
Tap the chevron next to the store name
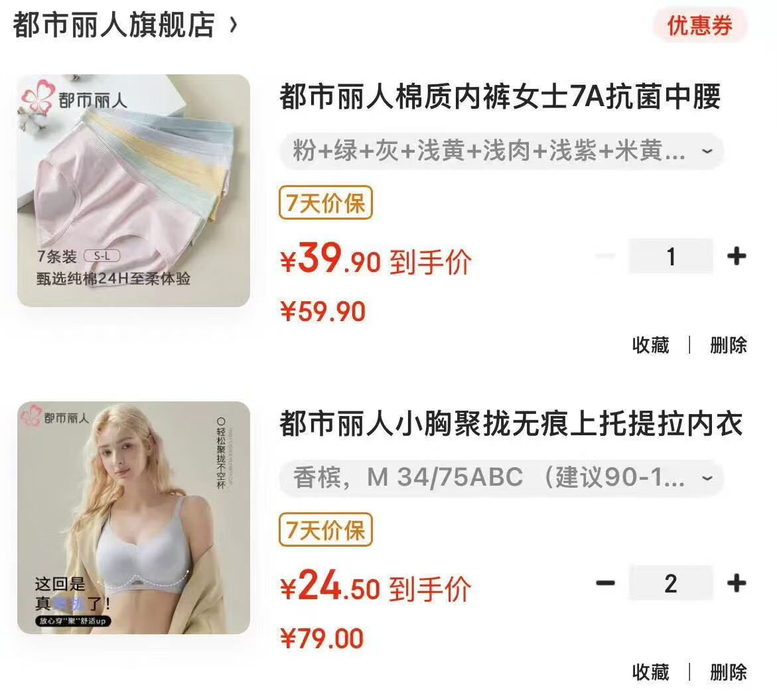point(234,25)
